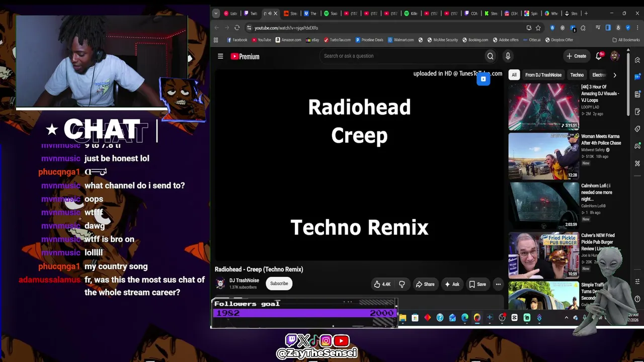Click the blue overlay button on the video
The height and width of the screenshot is (362, 644).
(x=484, y=79)
